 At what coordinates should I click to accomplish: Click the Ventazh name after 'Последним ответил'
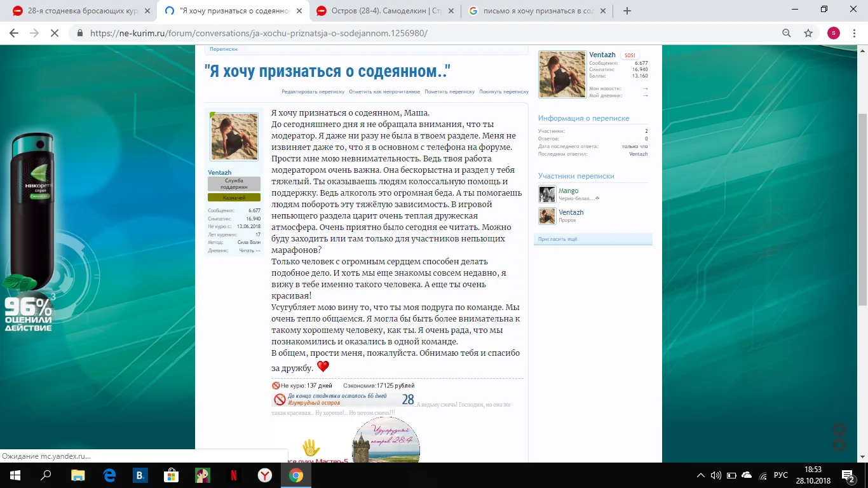[639, 154]
